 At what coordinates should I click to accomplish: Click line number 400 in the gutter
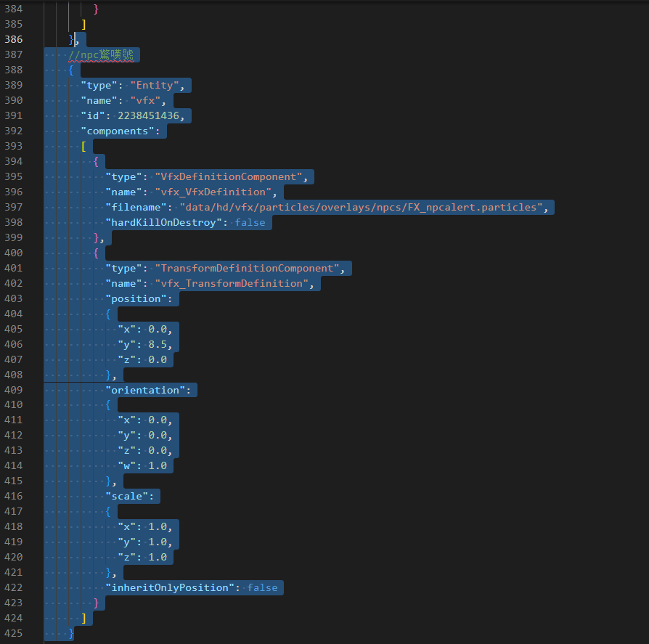point(13,253)
